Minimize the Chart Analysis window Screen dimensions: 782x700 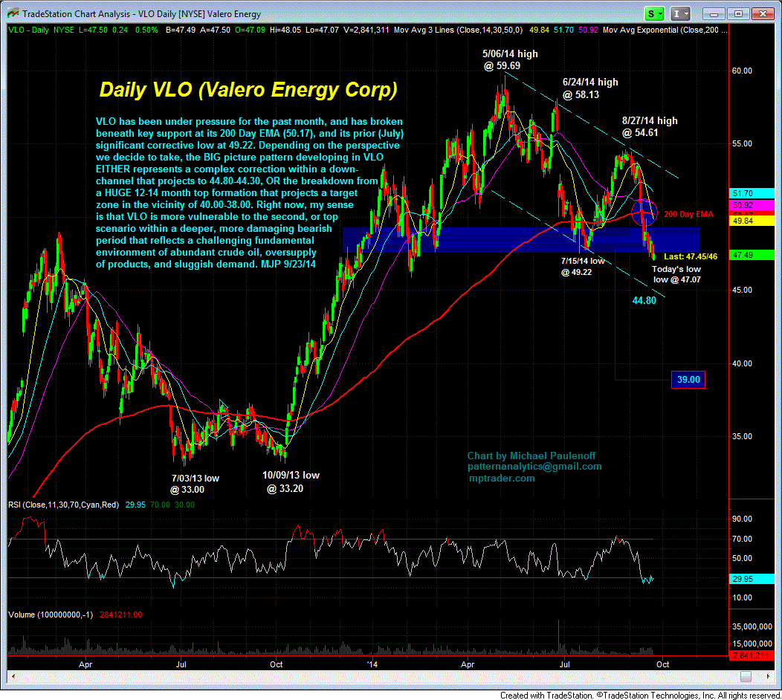pos(714,14)
